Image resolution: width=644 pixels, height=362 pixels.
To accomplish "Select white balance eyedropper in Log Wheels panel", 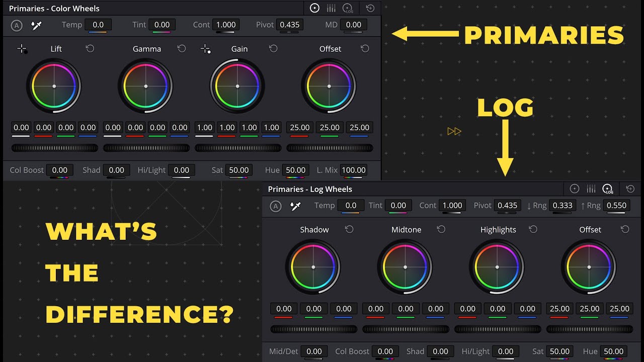I will click(x=295, y=206).
